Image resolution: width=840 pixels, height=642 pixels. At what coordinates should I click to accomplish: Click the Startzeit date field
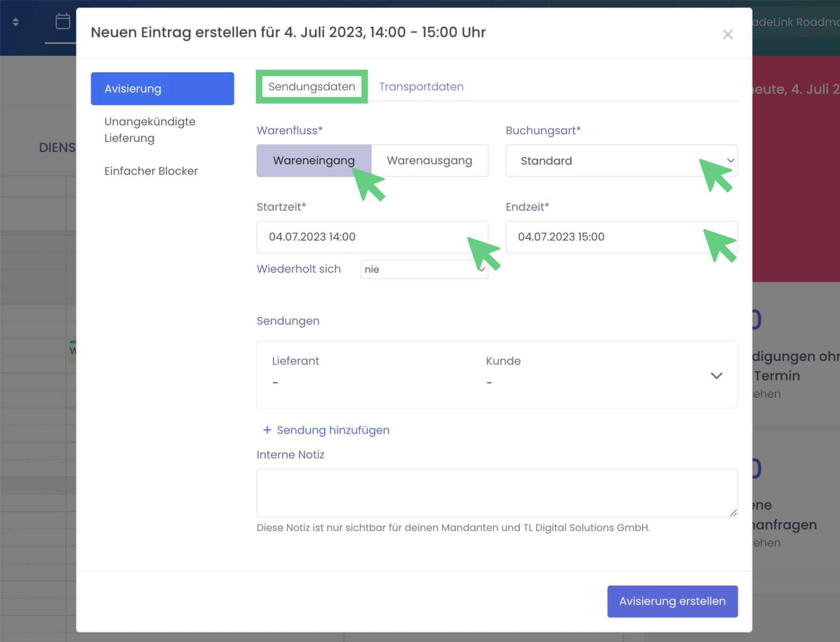click(x=363, y=237)
